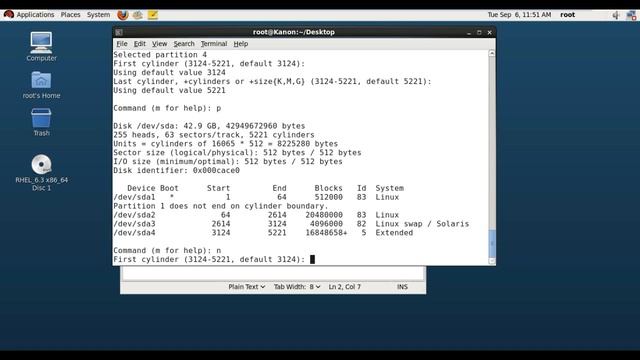This screenshot has height=360, width=640.
Task: Click the terminal title root@Kanon:~/Desktop
Action: pos(293,32)
